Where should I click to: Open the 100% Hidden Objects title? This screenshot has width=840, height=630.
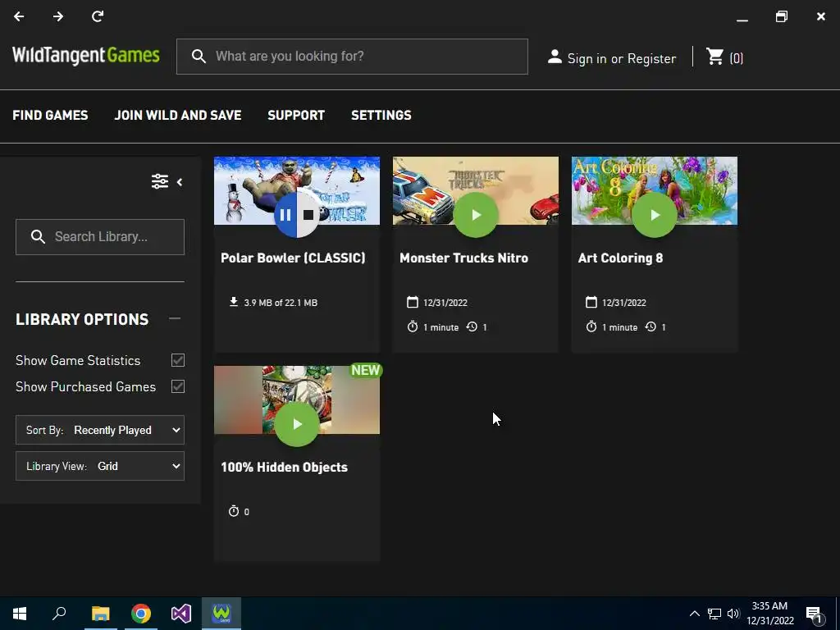[284, 467]
